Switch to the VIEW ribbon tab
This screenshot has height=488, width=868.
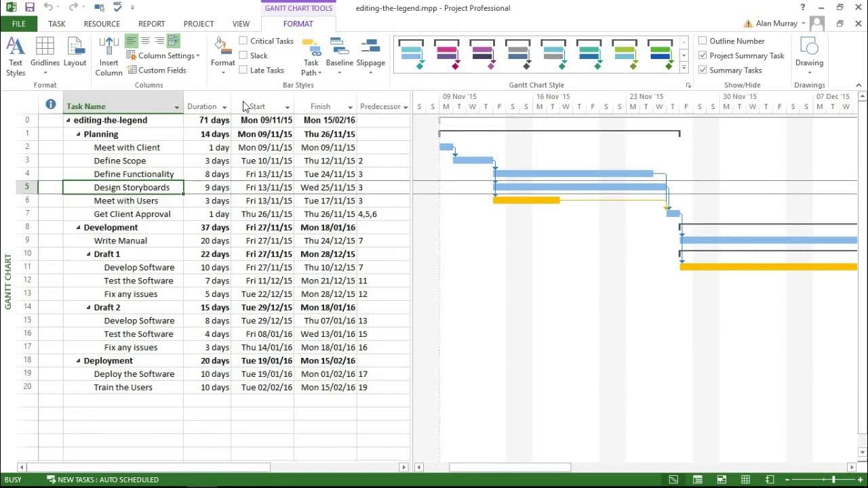click(241, 24)
